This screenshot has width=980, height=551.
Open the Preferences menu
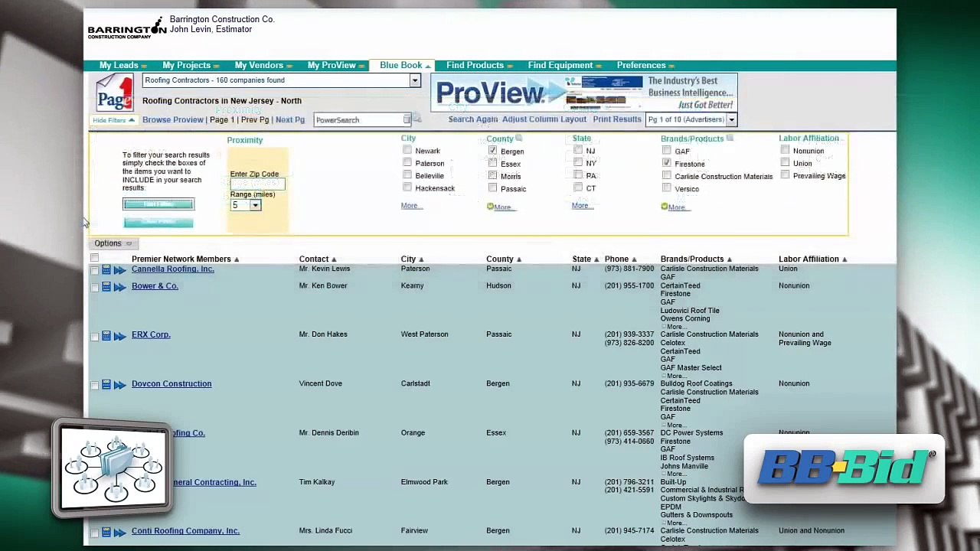pyautogui.click(x=645, y=66)
